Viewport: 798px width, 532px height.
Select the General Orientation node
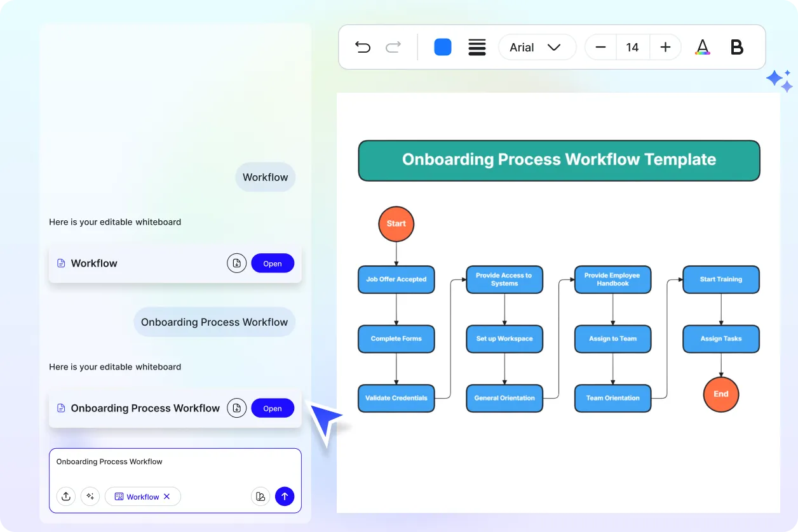click(504, 398)
